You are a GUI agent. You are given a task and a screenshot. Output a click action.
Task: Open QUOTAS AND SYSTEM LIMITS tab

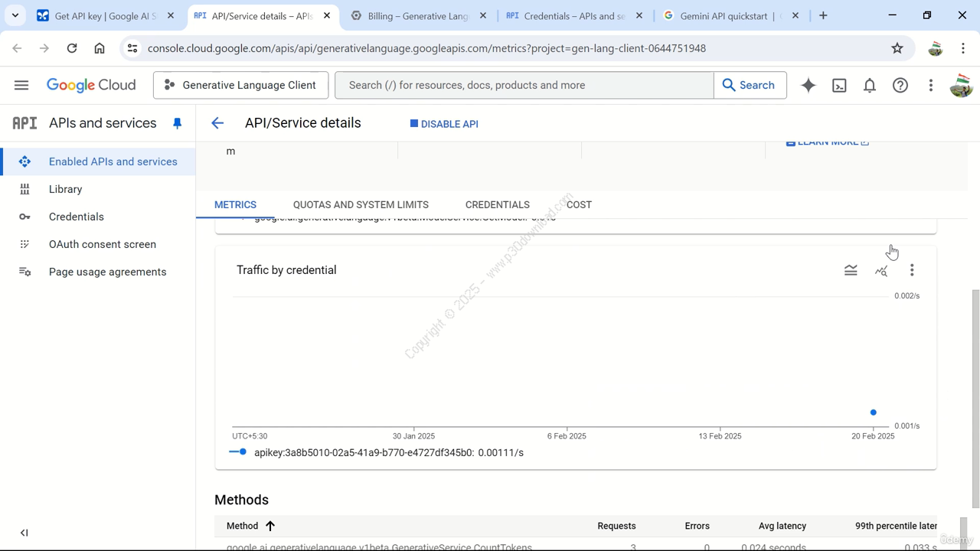click(361, 204)
